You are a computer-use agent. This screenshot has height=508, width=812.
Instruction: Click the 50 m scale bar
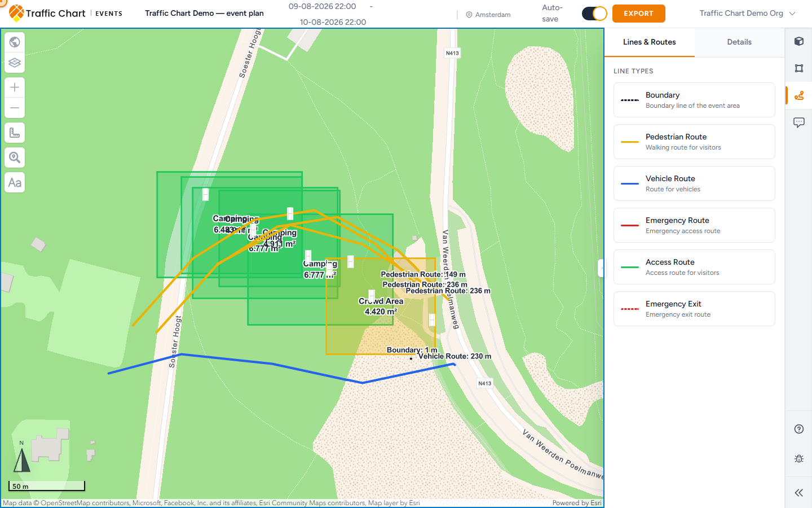coord(47,486)
